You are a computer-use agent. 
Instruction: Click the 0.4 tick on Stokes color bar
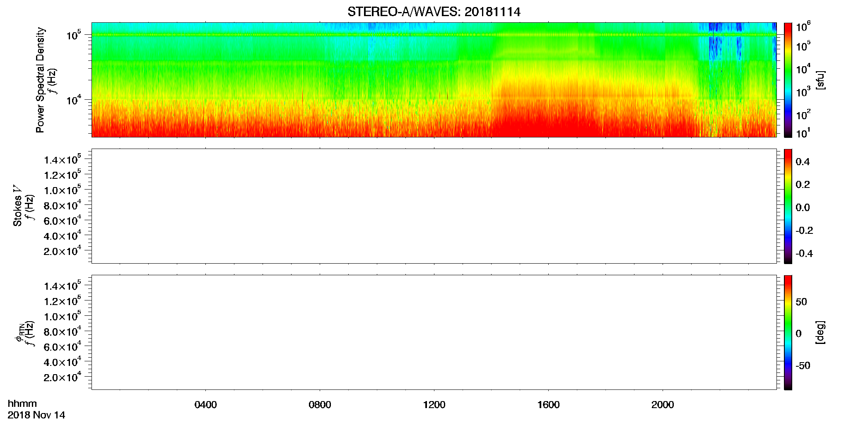[803, 162]
